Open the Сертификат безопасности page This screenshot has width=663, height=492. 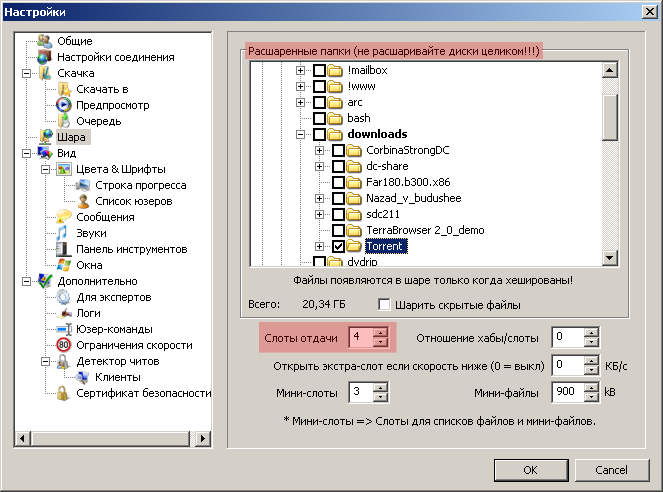pyautogui.click(x=143, y=393)
